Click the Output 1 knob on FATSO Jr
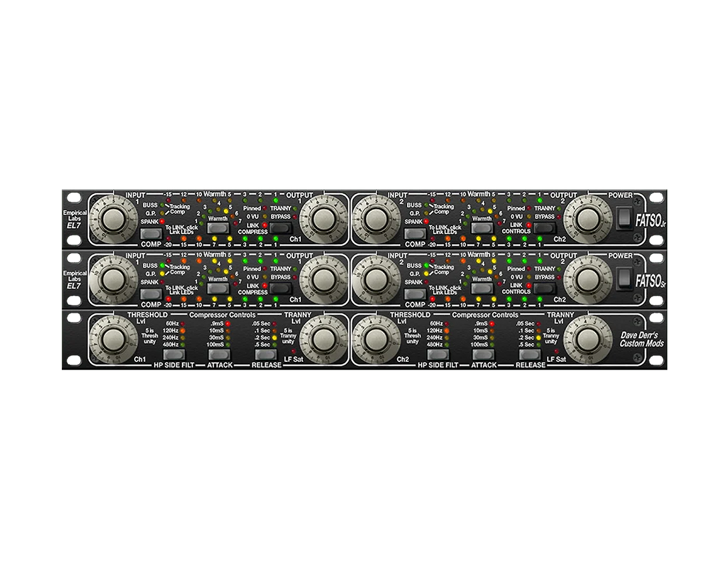The height and width of the screenshot is (571, 728). tap(323, 218)
